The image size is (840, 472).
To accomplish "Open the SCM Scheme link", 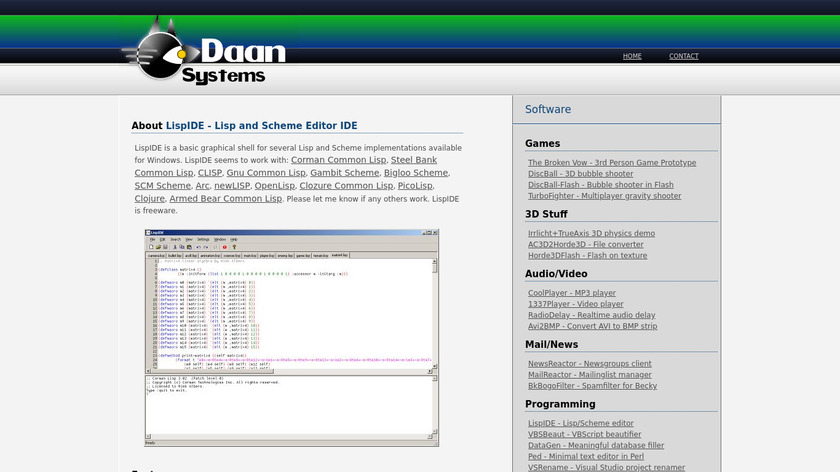I will point(162,185).
